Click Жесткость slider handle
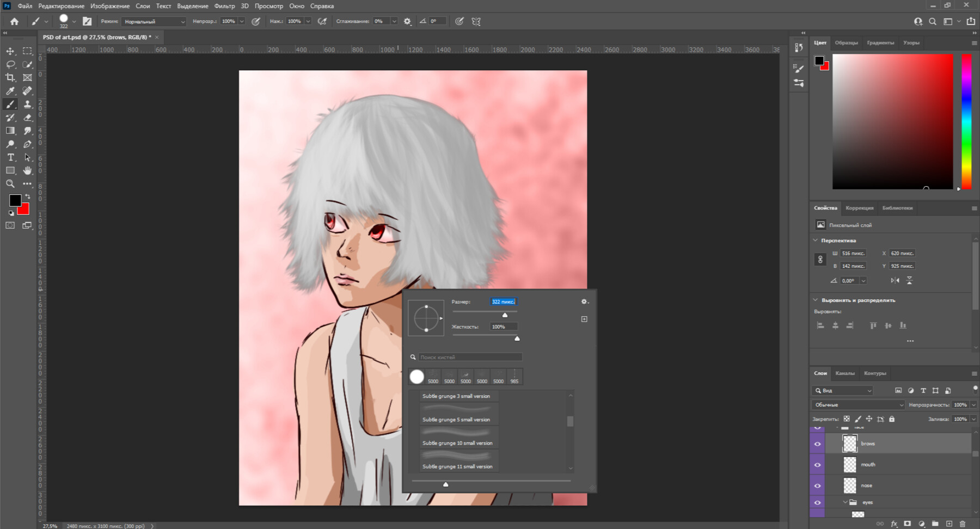 [x=517, y=339]
